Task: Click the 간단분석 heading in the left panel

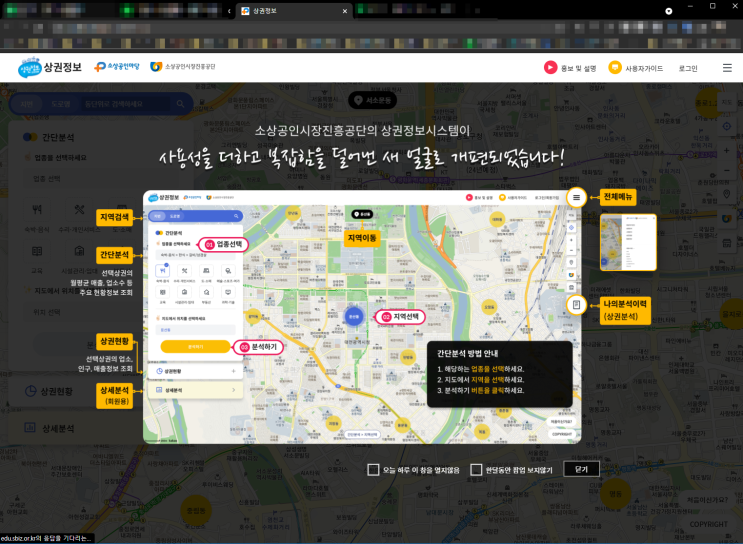Action: 57,137
